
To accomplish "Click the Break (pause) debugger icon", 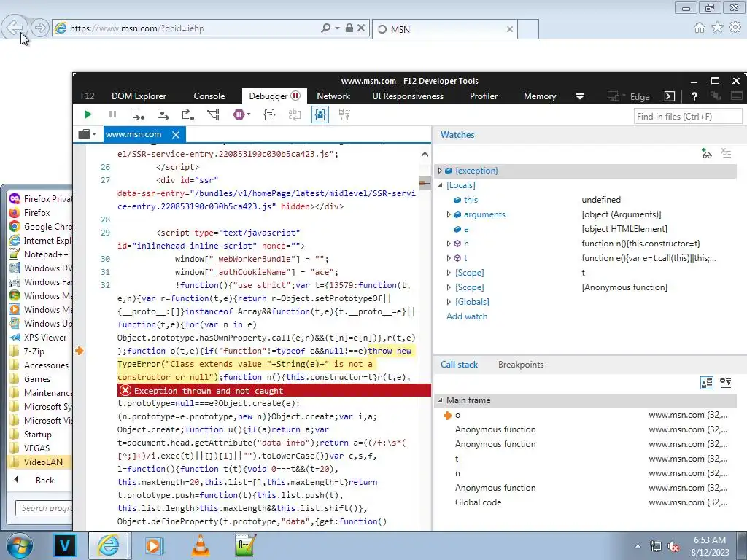I will pyautogui.click(x=112, y=114).
